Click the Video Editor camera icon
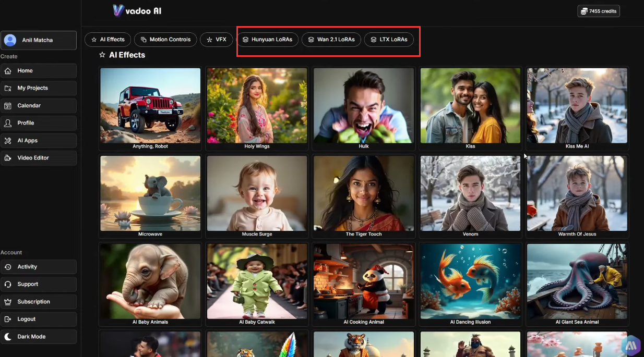Viewport: 644px width, 357px height. tap(8, 158)
